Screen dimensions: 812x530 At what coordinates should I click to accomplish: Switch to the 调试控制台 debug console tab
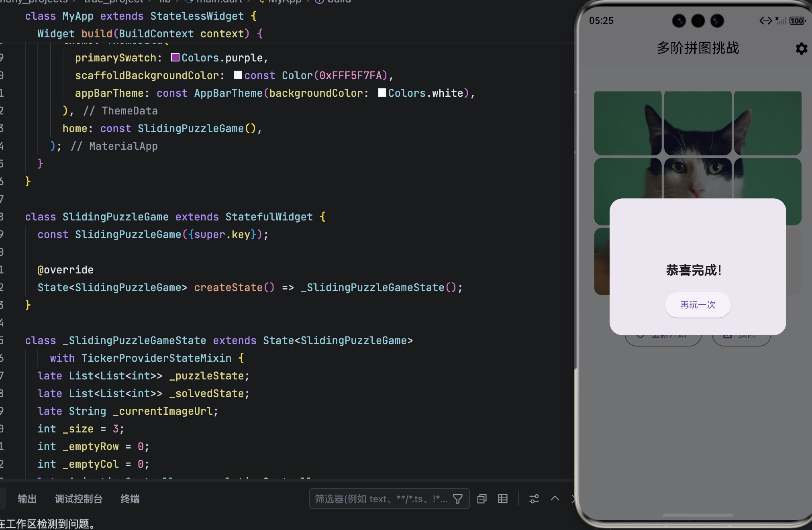79,499
